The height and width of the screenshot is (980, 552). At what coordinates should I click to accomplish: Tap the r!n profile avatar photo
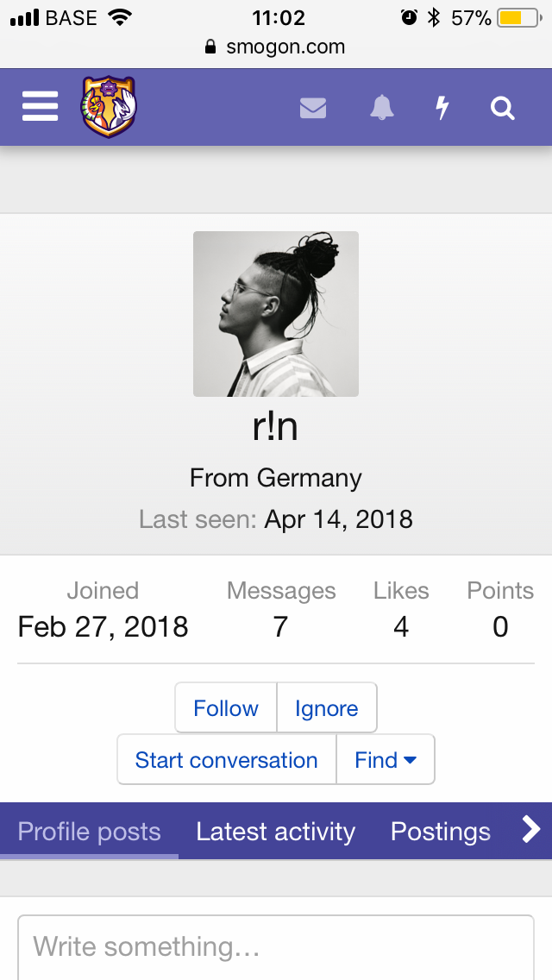point(276,314)
